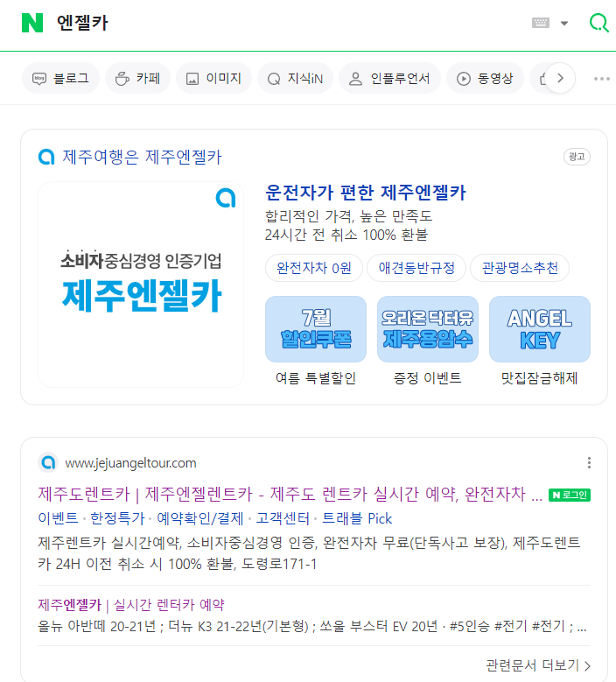Click the 광고 ad badge
616x682 pixels.
point(577,157)
